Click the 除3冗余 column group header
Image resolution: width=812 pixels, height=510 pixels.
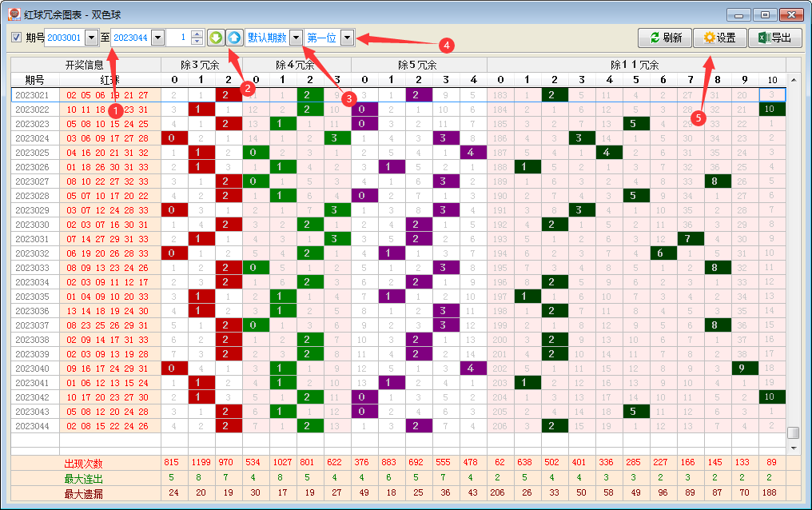201,65
